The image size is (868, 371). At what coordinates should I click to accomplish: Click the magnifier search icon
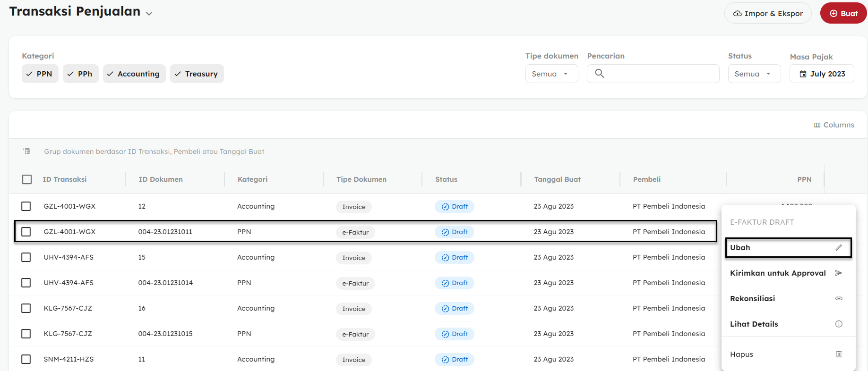[600, 74]
